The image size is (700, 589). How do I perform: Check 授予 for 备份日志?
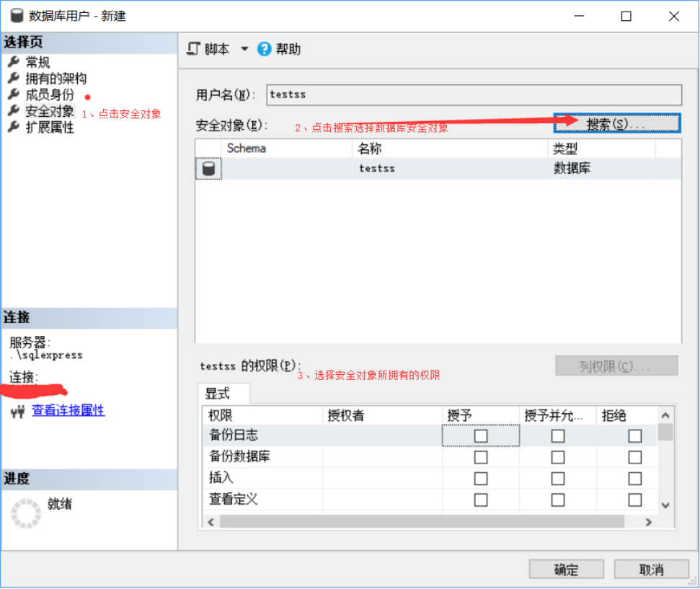pyautogui.click(x=481, y=436)
